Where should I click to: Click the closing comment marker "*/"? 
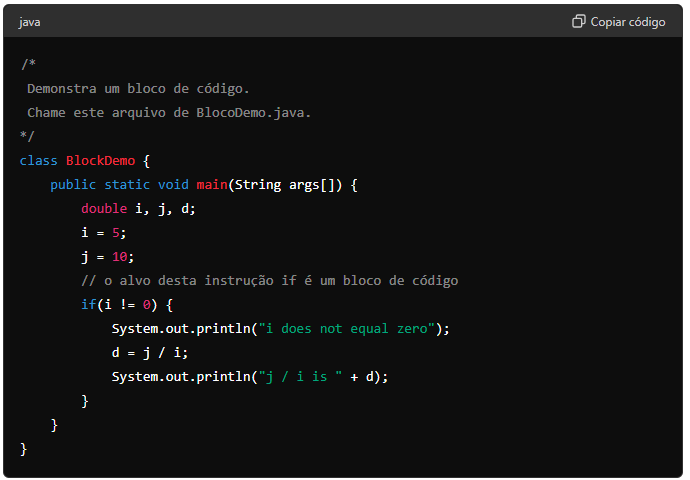click(x=27, y=136)
